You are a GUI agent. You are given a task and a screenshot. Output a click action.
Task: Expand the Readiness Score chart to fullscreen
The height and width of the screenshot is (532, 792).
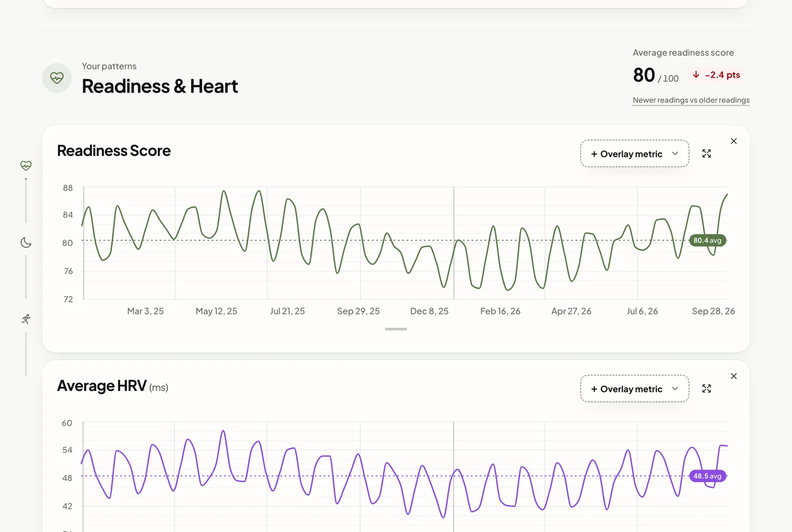pos(706,153)
